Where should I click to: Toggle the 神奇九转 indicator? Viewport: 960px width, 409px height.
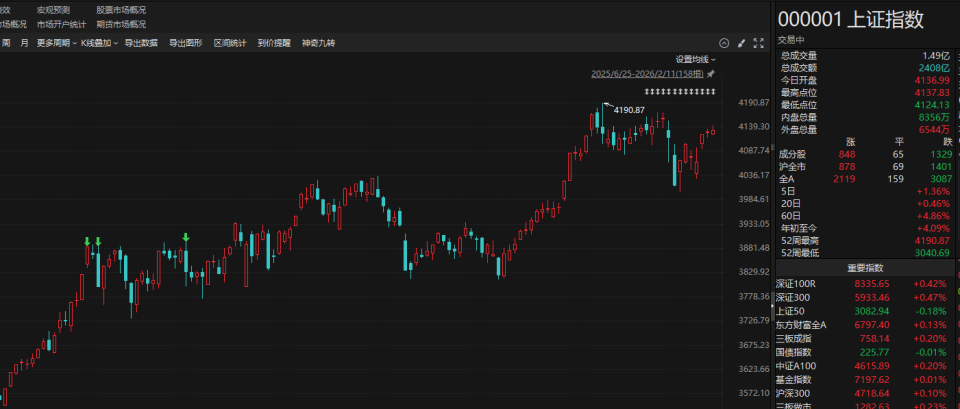318,43
